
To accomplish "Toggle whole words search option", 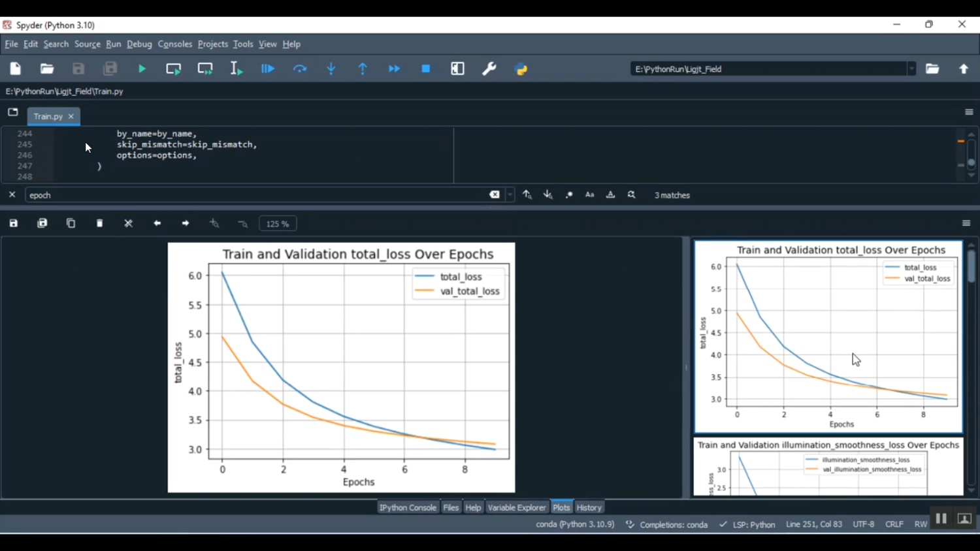I will tap(611, 195).
